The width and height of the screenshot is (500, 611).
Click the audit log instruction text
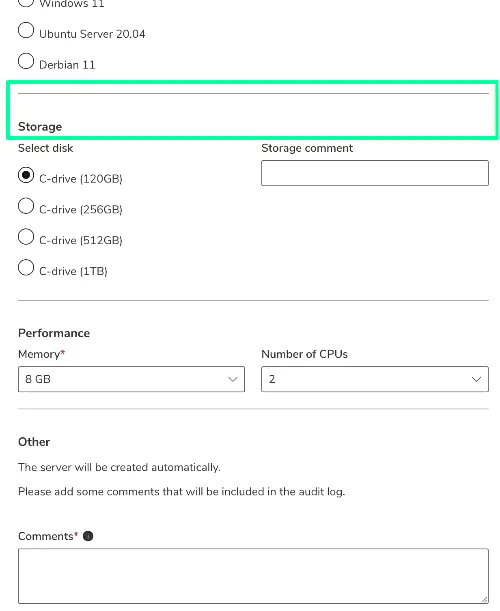pyautogui.click(x=182, y=492)
